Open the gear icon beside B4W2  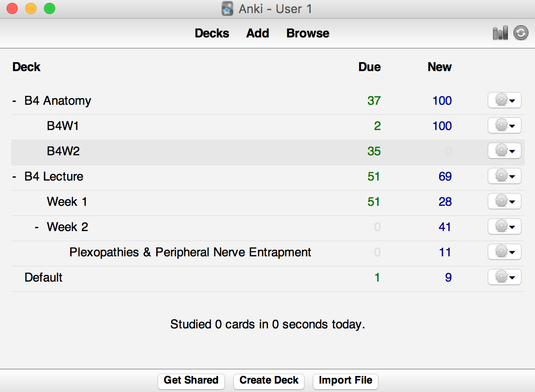point(504,151)
